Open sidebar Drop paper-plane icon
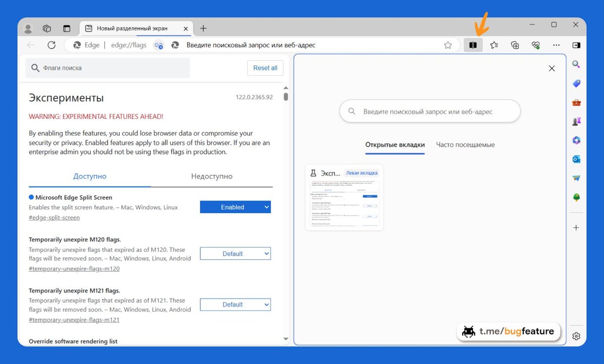This screenshot has height=364, width=604. click(576, 178)
